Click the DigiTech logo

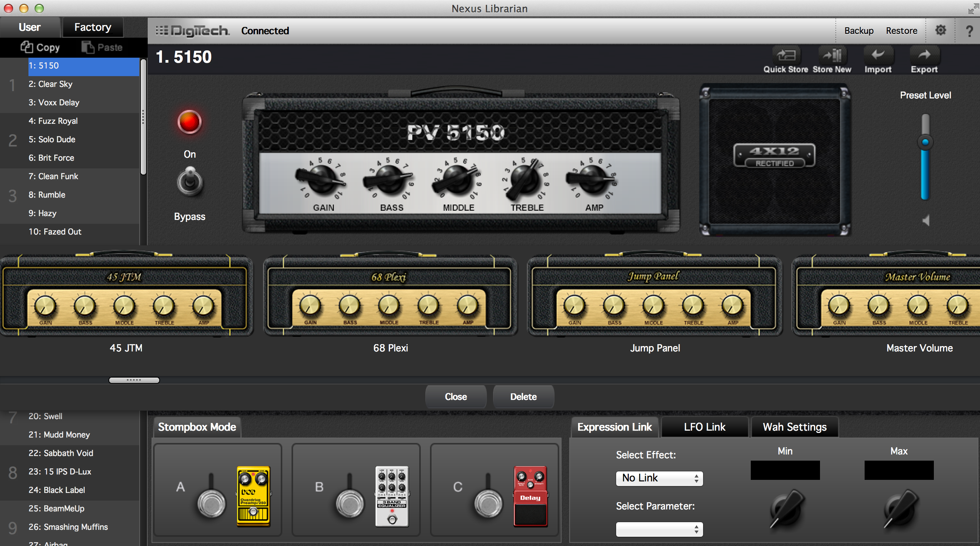click(x=192, y=31)
